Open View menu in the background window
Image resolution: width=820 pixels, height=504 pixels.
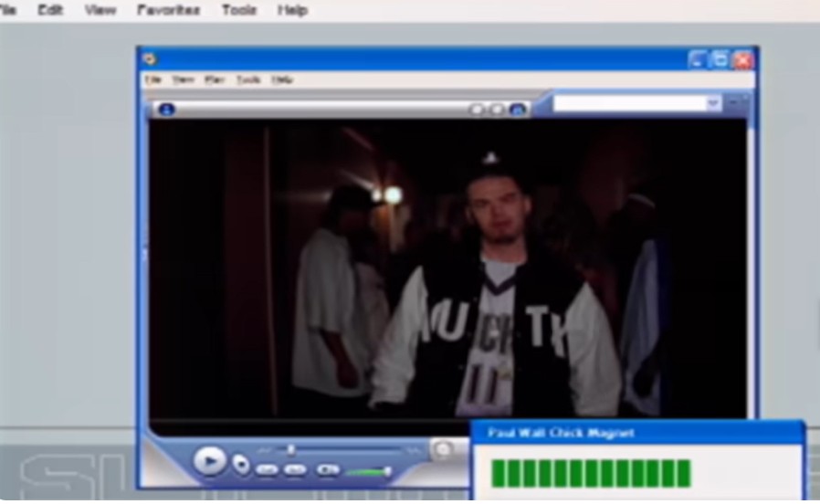click(100, 10)
